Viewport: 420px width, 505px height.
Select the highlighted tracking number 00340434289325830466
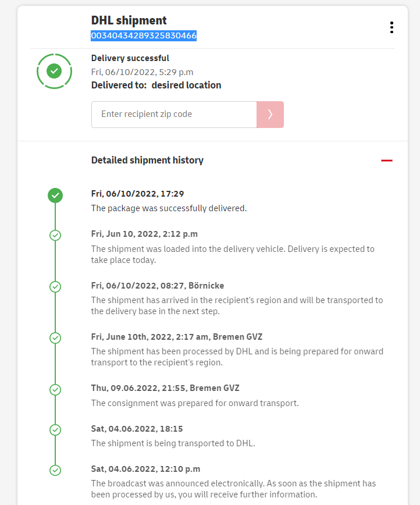tap(144, 36)
